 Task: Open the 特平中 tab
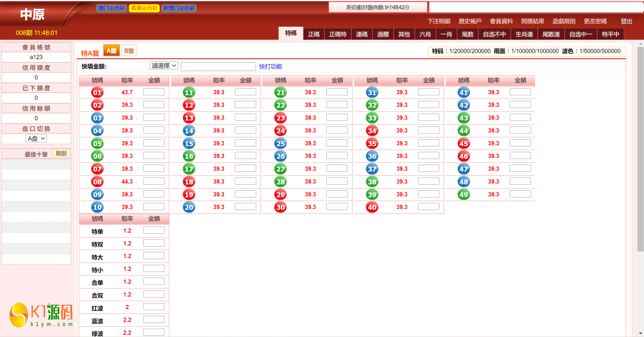pyautogui.click(x=610, y=34)
